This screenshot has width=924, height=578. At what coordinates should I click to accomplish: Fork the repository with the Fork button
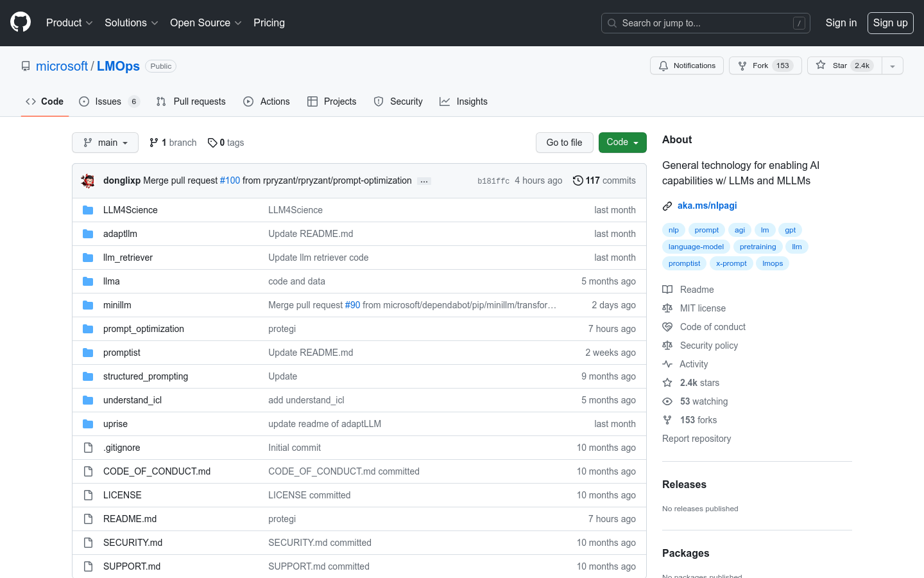pyautogui.click(x=766, y=66)
